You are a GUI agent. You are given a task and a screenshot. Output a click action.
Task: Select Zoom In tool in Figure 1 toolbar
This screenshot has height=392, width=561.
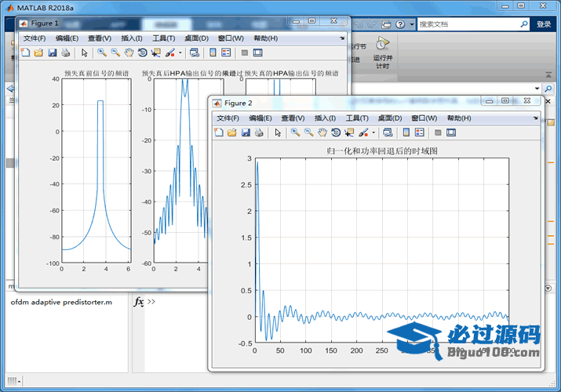coord(102,53)
